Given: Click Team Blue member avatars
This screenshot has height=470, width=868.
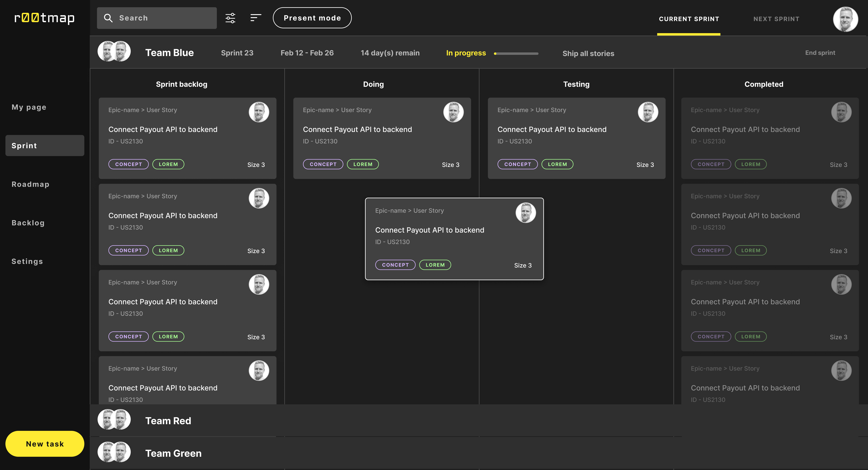Looking at the screenshot, I should tap(114, 52).
